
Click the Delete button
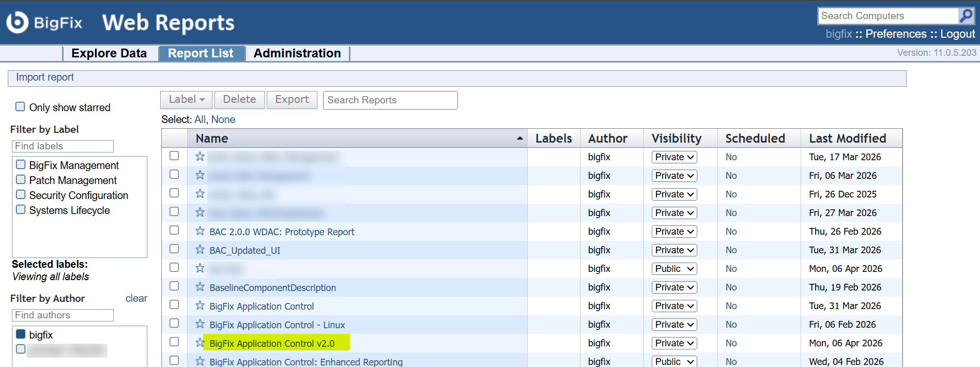coord(239,100)
